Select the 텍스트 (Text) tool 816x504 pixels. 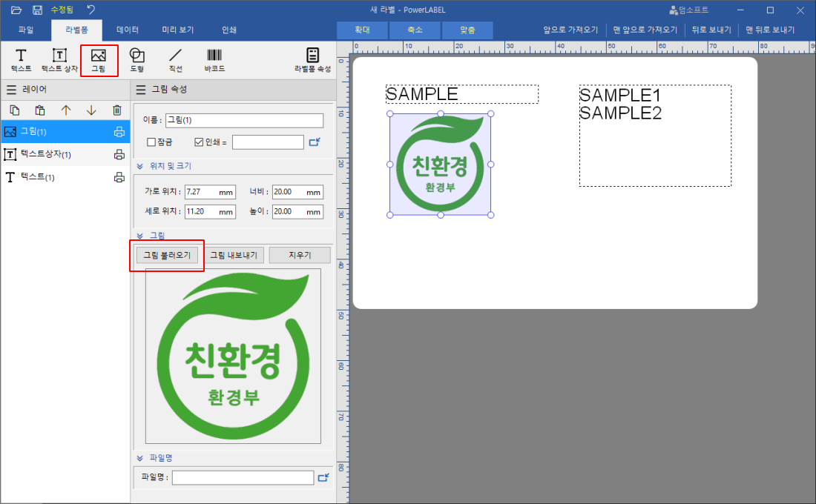coord(20,59)
